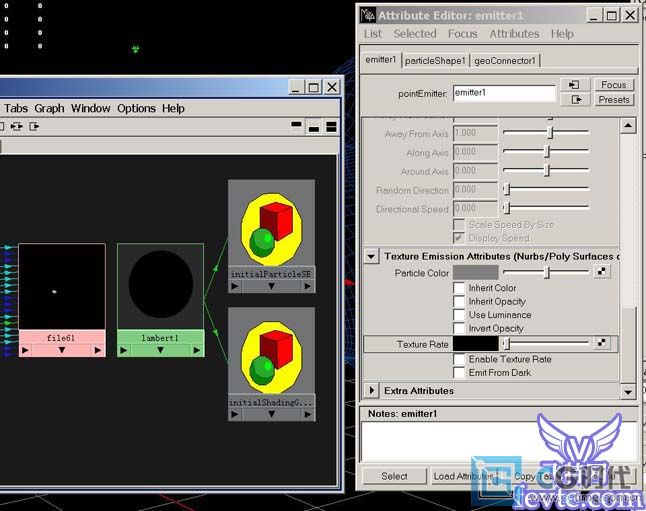Open the Selected menu in Attribute Editor

[415, 34]
